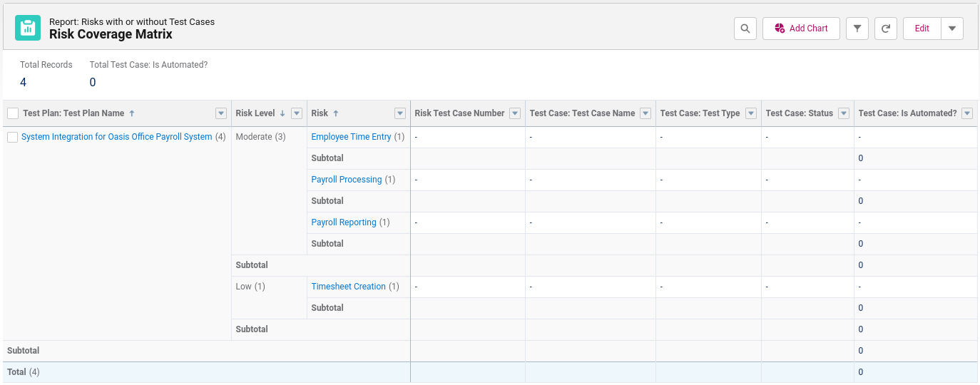The height and width of the screenshot is (385, 980).
Task: Open System Integration for Oasis Office Payroll link
Action: pos(117,137)
